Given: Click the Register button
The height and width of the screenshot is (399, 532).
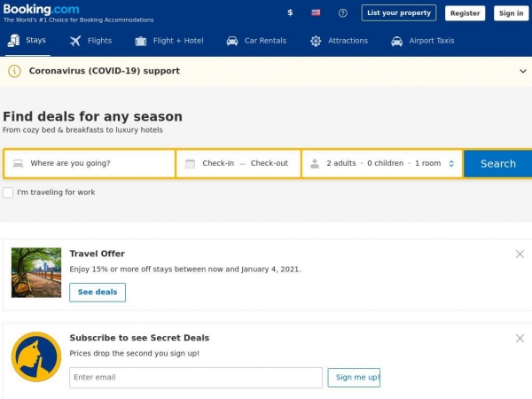Looking at the screenshot, I should point(465,13).
